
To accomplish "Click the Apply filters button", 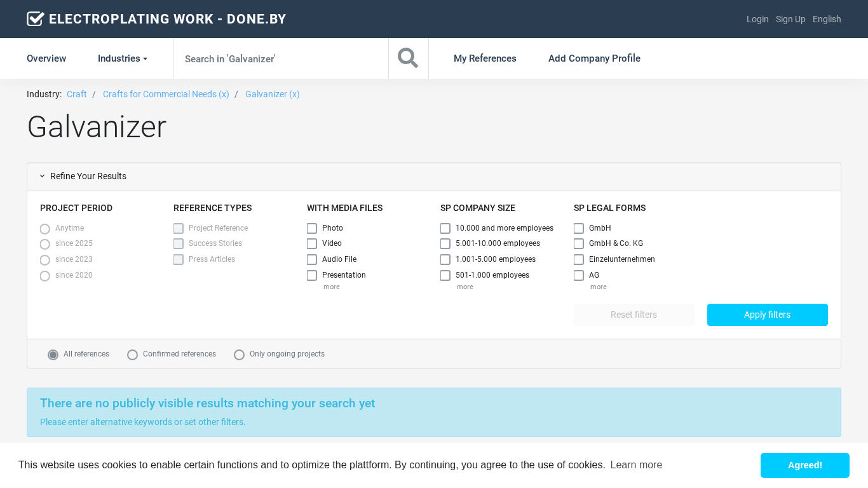I will click(768, 315).
